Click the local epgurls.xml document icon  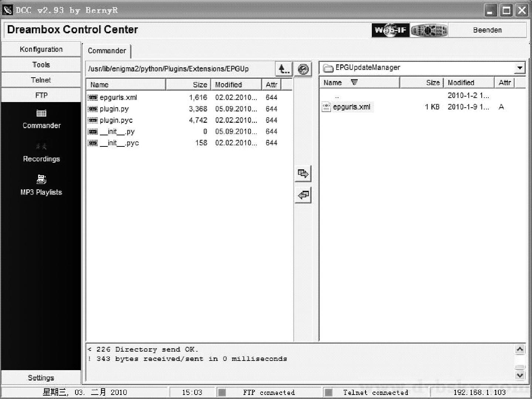326,107
